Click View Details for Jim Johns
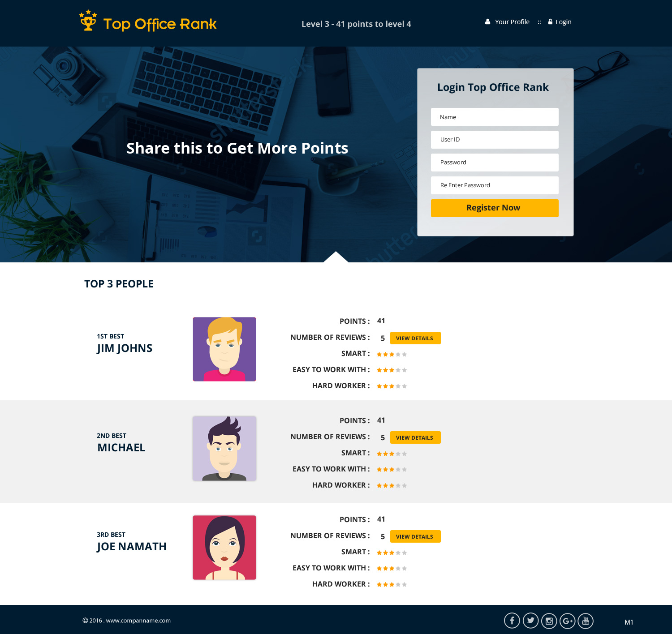The height and width of the screenshot is (634, 672). pyautogui.click(x=415, y=338)
